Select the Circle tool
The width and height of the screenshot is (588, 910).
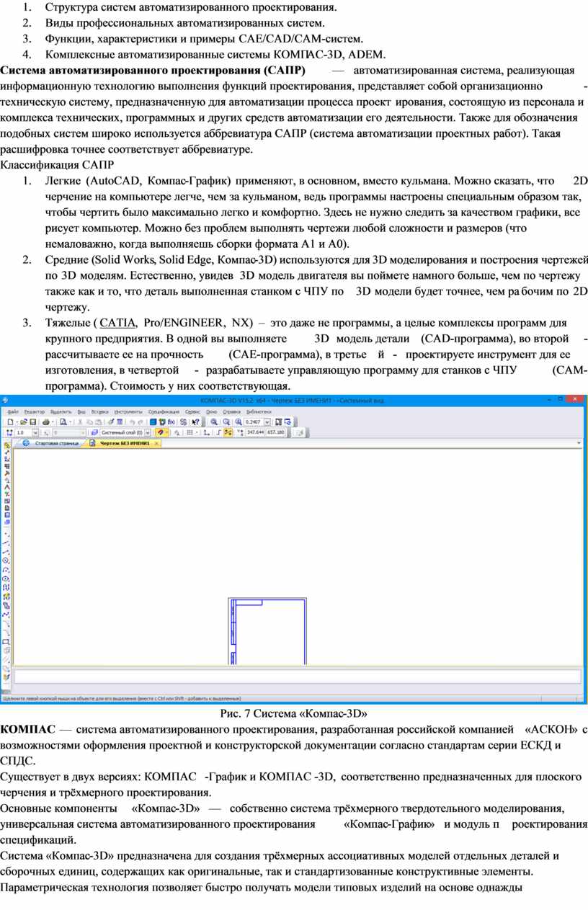[6, 561]
